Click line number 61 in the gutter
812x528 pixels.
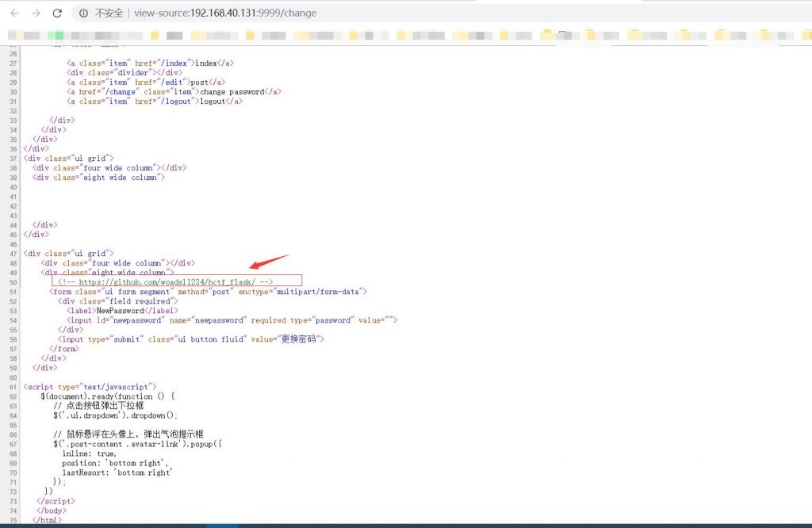click(13, 387)
